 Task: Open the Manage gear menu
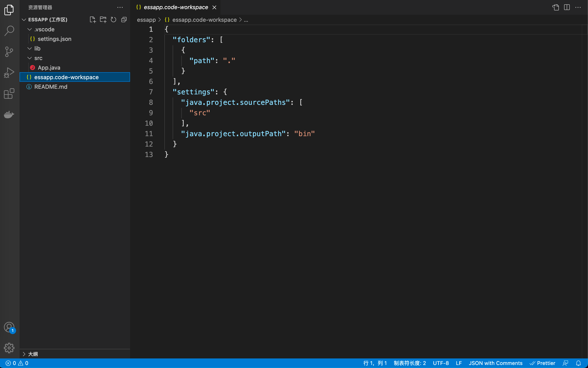[x=9, y=348]
